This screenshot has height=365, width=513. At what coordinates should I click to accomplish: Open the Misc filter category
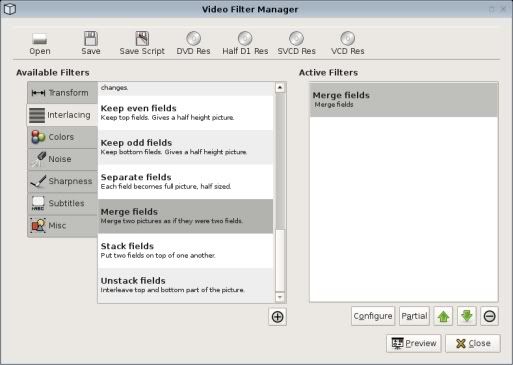62,226
